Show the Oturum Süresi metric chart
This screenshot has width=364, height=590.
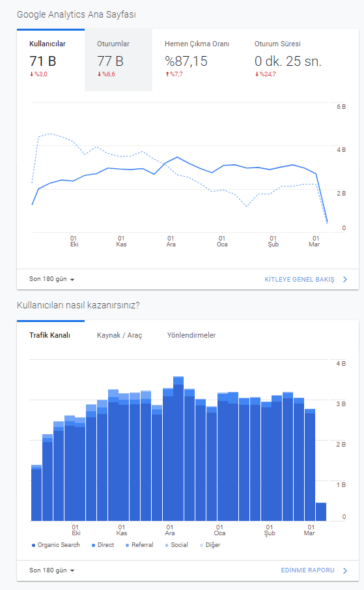coord(288,59)
